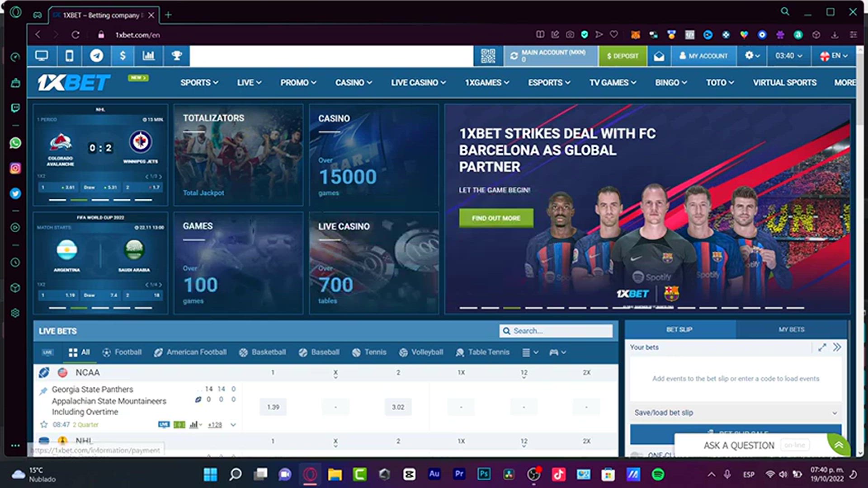Open the trophy results icon in top bar

pos(176,56)
